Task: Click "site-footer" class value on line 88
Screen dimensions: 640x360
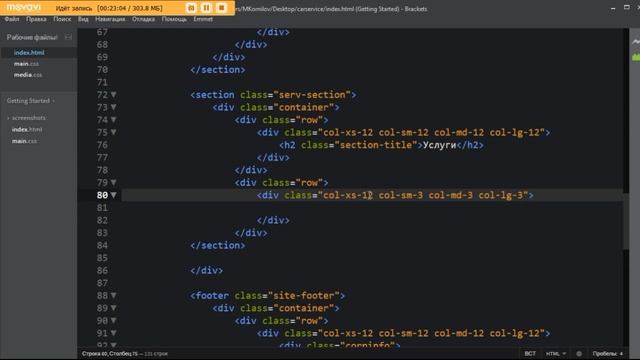Action: tap(304, 296)
